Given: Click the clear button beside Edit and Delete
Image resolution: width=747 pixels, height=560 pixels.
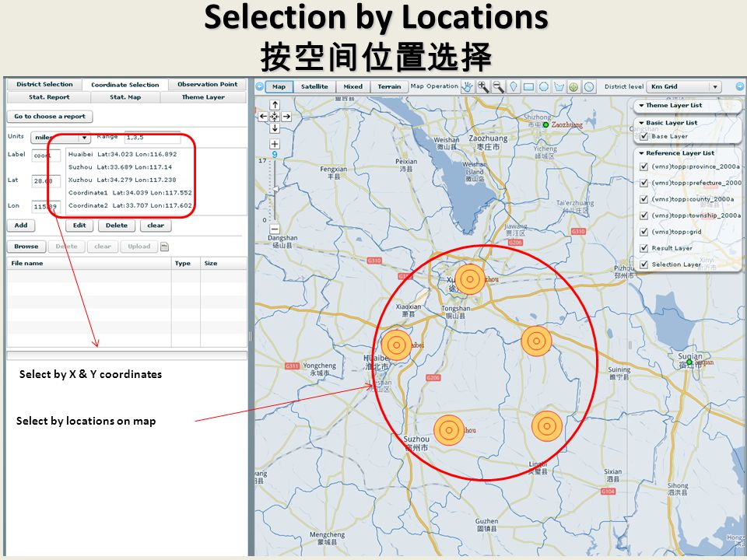Looking at the screenshot, I should 156,226.
